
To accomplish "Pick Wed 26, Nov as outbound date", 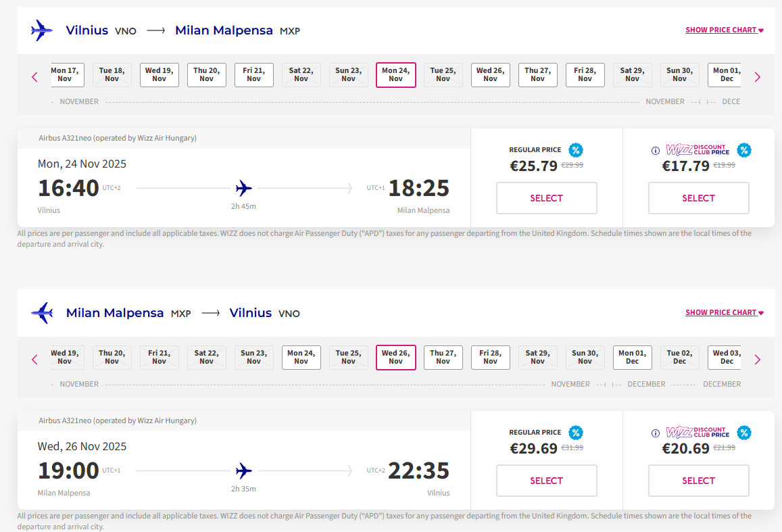I will (x=490, y=74).
